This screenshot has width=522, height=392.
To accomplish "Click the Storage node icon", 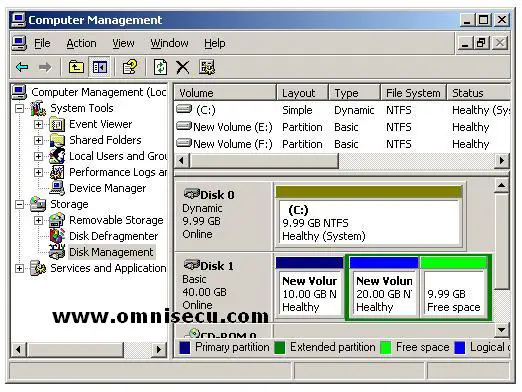I will [x=38, y=204].
